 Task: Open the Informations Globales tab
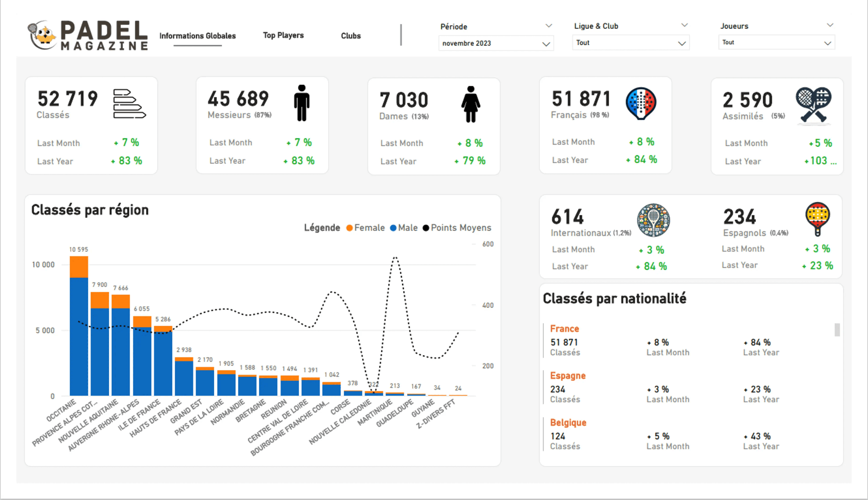pos(198,36)
